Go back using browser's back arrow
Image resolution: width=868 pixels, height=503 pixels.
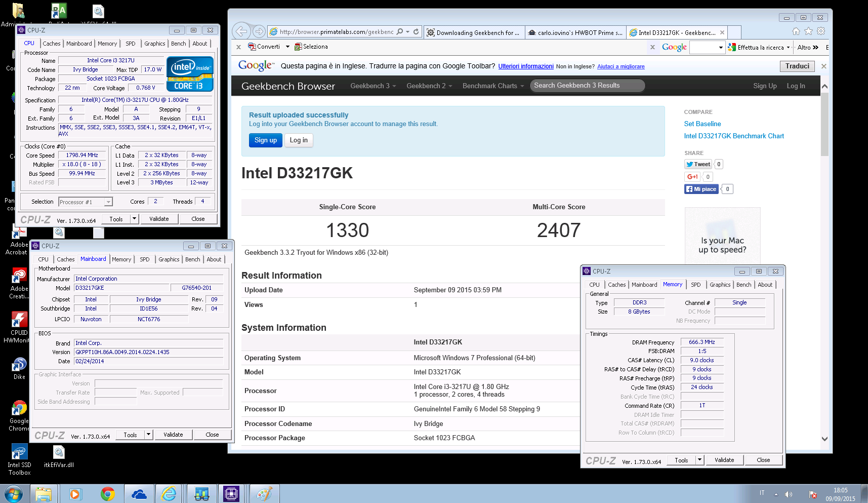242,31
